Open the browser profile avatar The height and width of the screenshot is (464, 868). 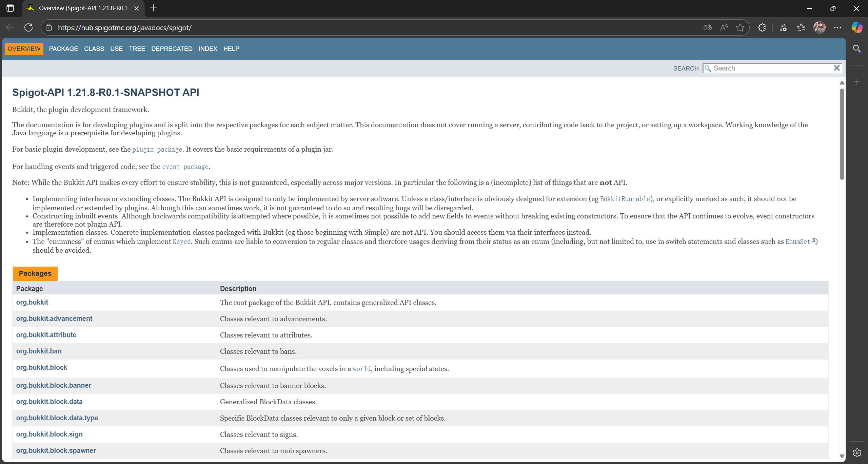(x=820, y=27)
